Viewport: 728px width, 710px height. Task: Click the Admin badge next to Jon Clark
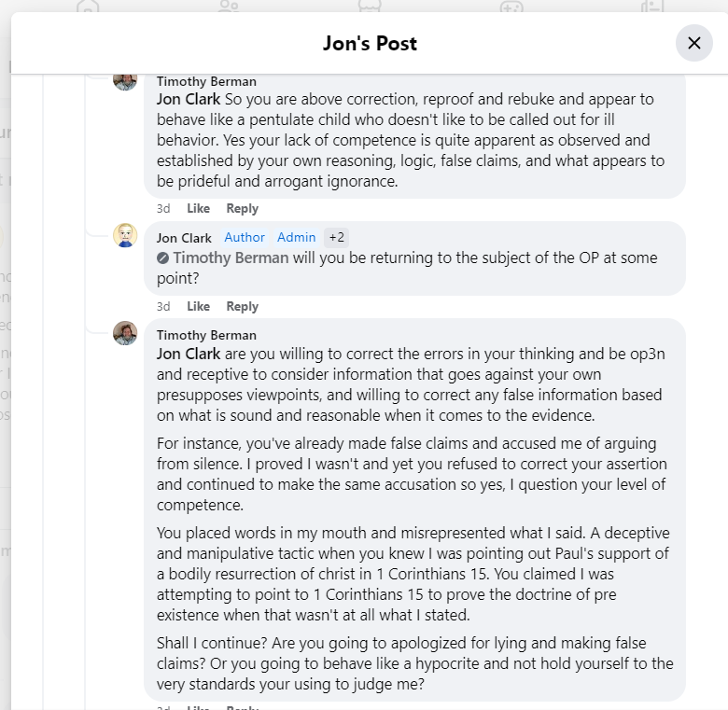tap(297, 238)
